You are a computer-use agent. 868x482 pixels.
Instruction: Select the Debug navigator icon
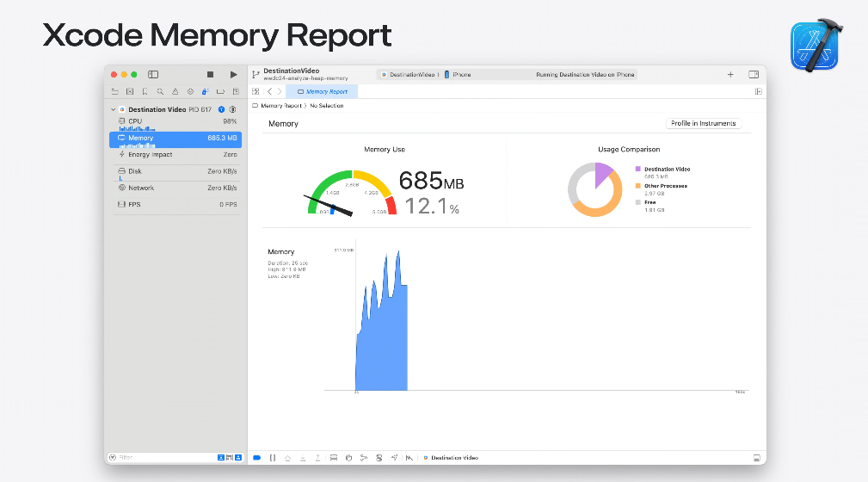[206, 91]
